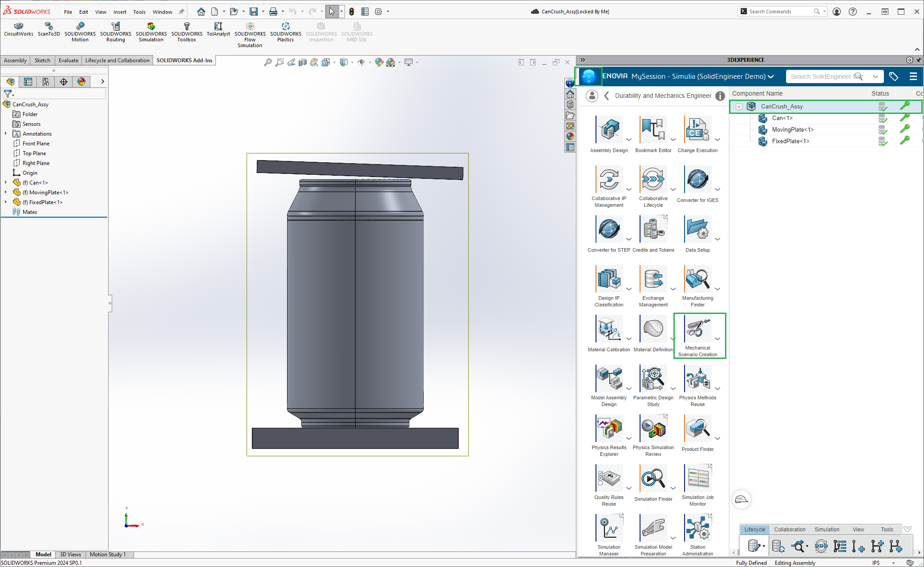Select the Simulation tab in bottom toolbar
This screenshot has width=924, height=567.
(x=827, y=529)
